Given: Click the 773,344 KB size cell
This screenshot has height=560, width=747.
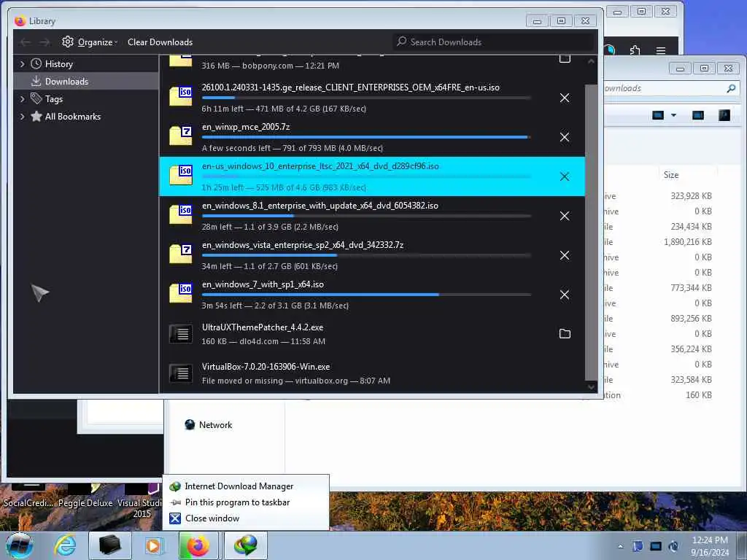Looking at the screenshot, I should pos(691,288).
